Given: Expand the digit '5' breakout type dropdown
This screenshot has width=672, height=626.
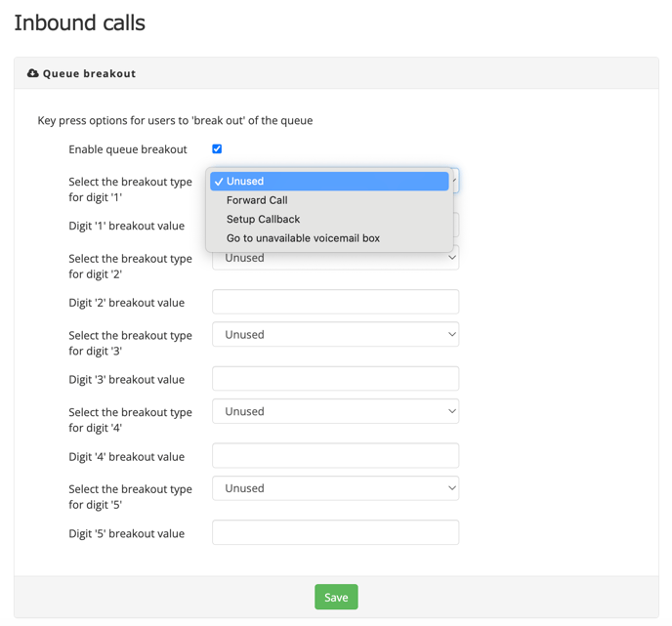Looking at the screenshot, I should point(336,488).
